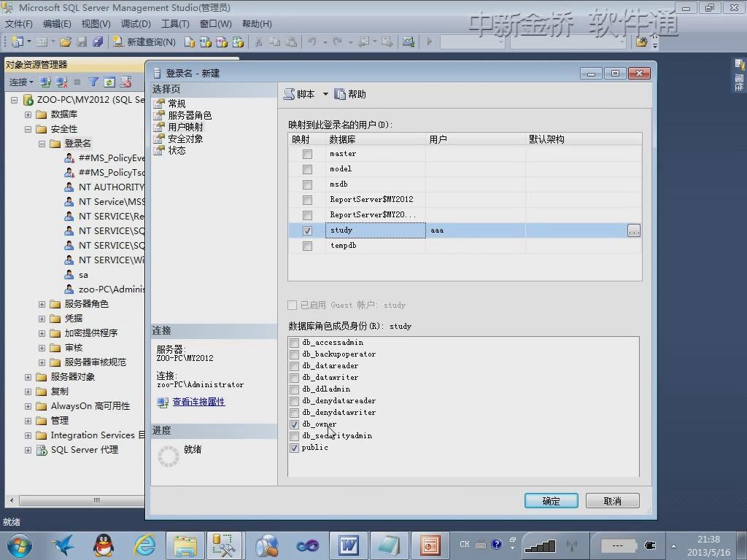Click the ellipsis button for default schema
747x560 pixels.
634,230
